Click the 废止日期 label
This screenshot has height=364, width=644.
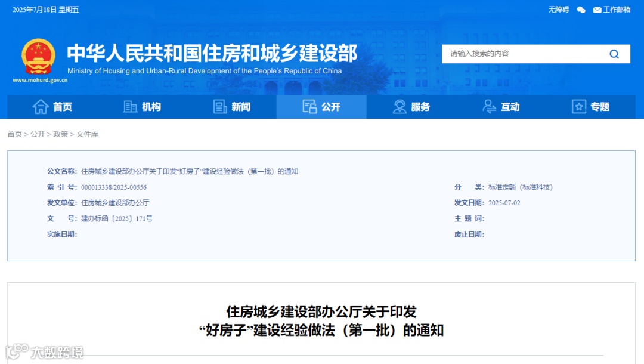click(469, 234)
